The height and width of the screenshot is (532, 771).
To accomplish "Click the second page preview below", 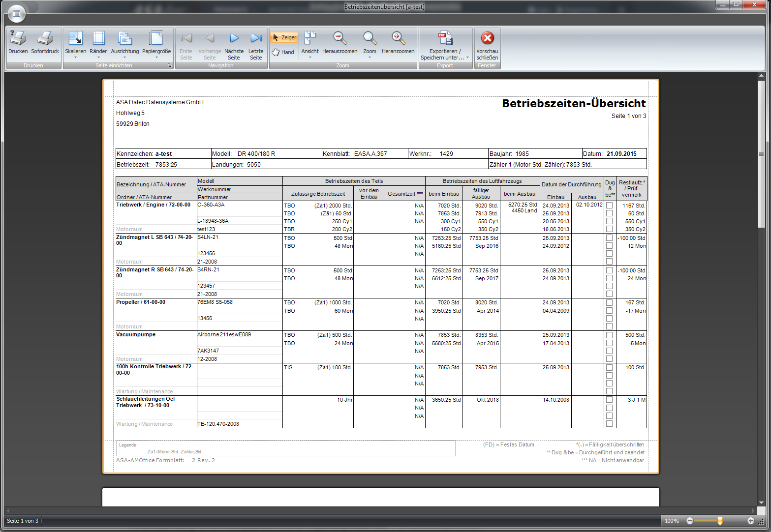I will click(380, 497).
